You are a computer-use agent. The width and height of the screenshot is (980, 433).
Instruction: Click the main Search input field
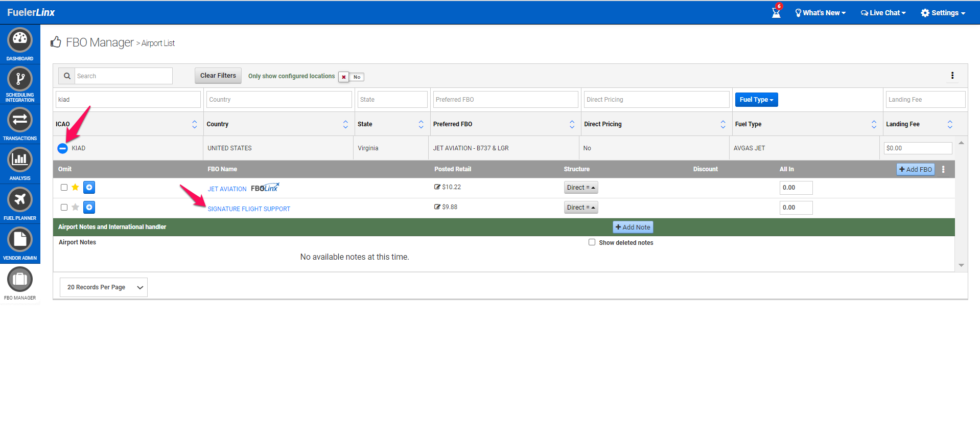(x=124, y=76)
